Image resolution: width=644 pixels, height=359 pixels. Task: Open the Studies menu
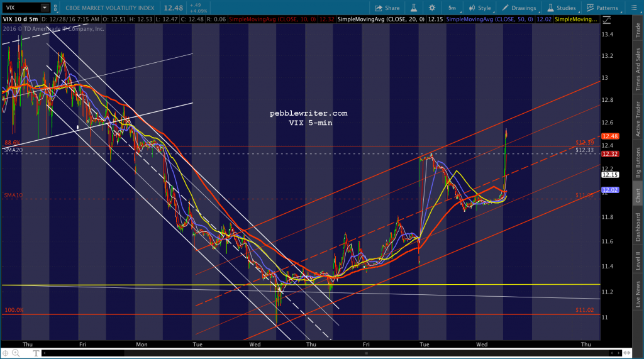point(561,8)
